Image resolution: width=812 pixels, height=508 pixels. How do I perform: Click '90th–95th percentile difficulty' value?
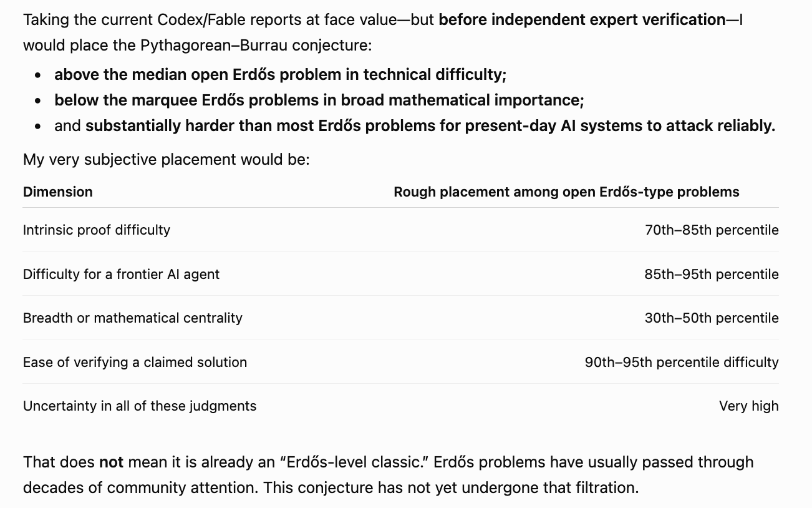(682, 362)
